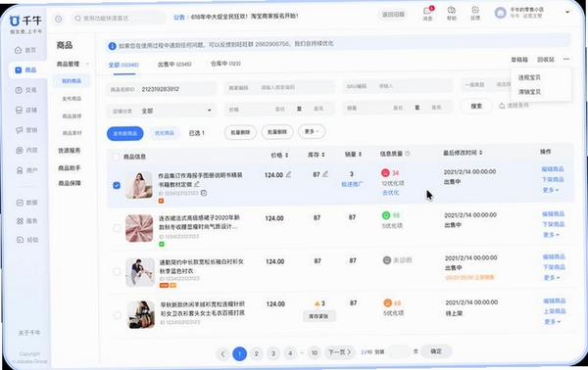Click the 连衣裙 pink fabric product thumbnail
588x370 pixels.
pyautogui.click(x=139, y=228)
